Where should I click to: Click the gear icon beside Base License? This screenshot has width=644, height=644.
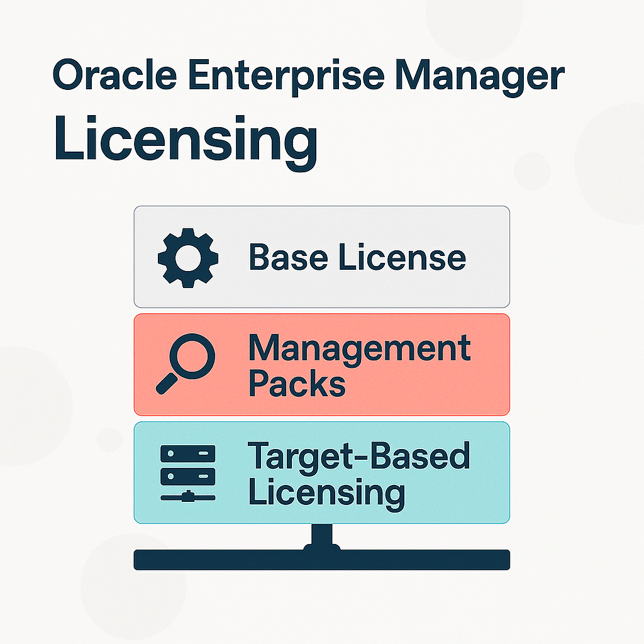point(188,258)
